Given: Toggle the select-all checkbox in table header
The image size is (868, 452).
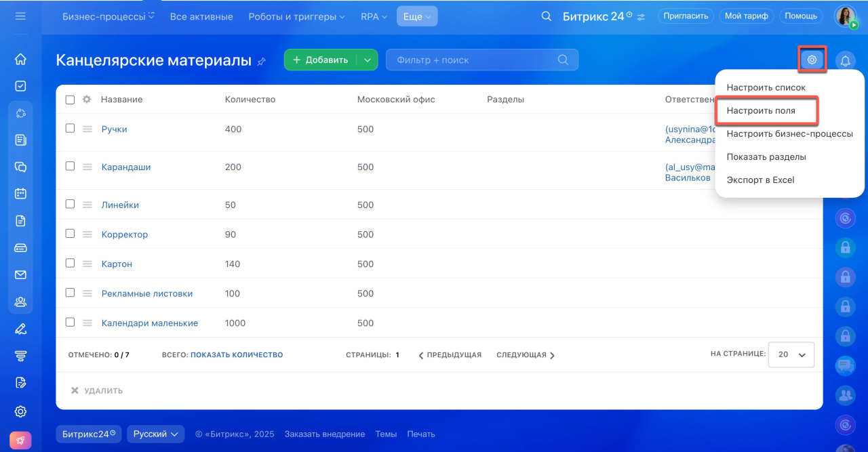Looking at the screenshot, I should pyautogui.click(x=70, y=100).
